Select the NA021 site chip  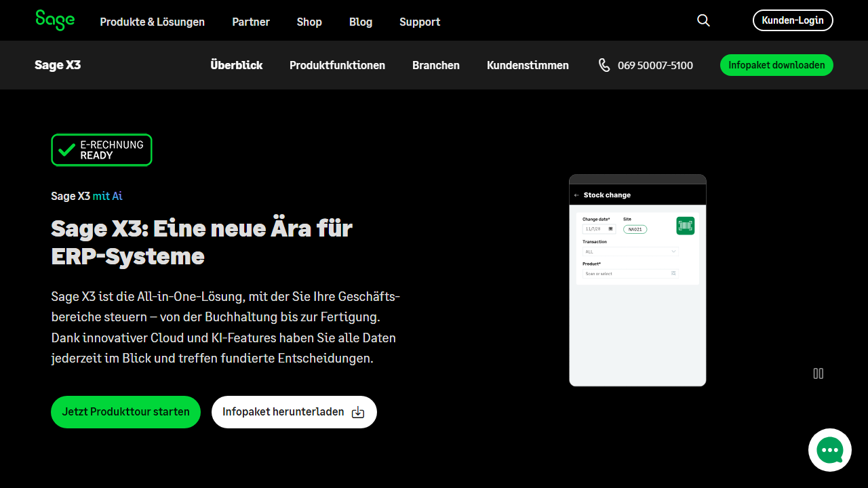tap(635, 229)
